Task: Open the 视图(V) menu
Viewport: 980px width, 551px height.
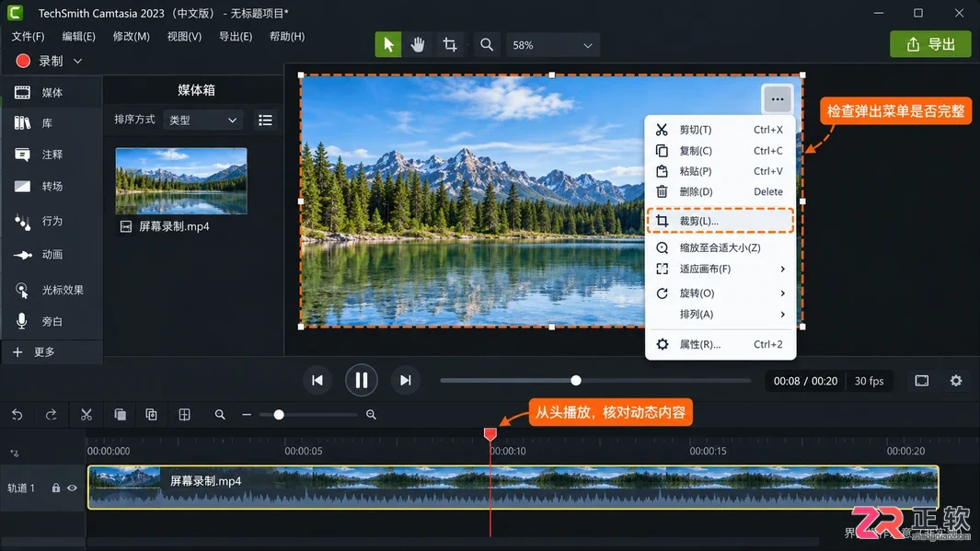Action: pos(184,36)
